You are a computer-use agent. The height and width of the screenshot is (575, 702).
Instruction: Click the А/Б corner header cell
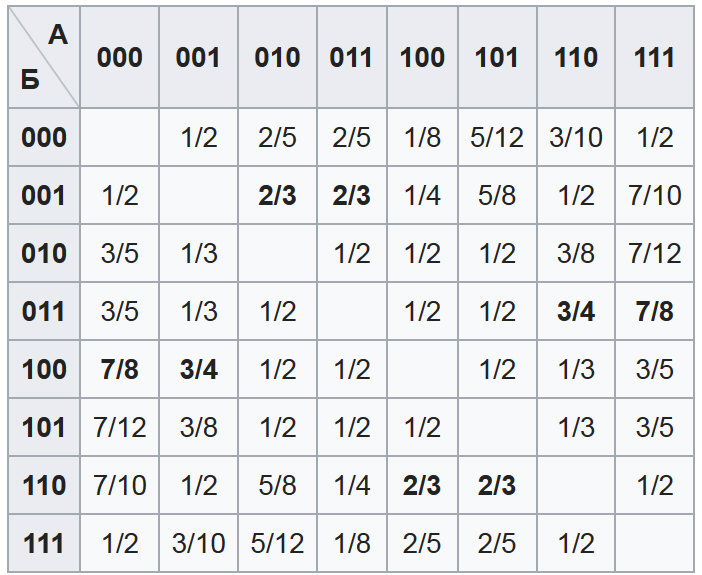44,57
